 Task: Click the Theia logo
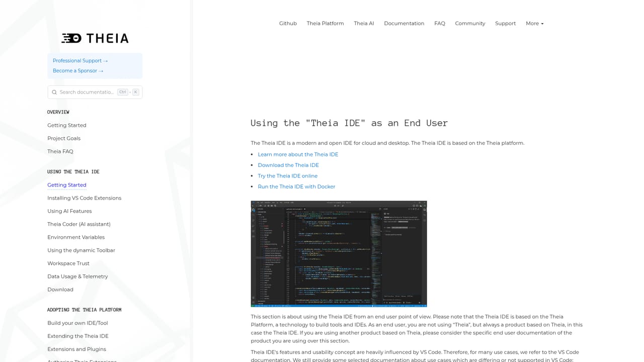[x=95, y=38]
